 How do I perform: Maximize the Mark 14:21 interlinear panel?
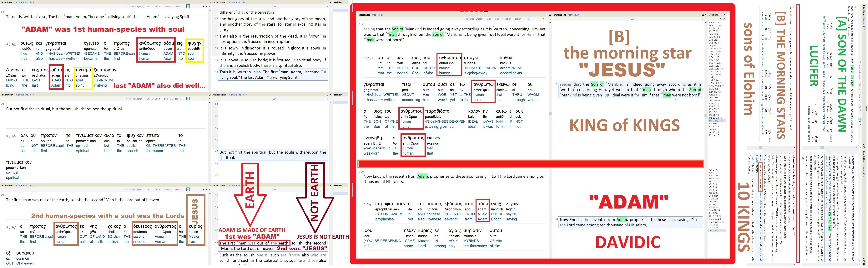click(x=550, y=15)
